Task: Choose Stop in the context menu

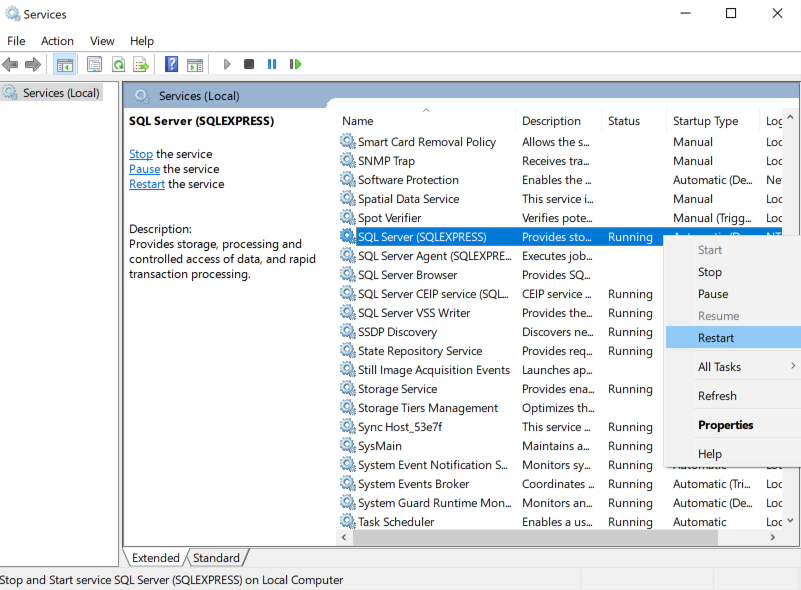Action: [710, 272]
